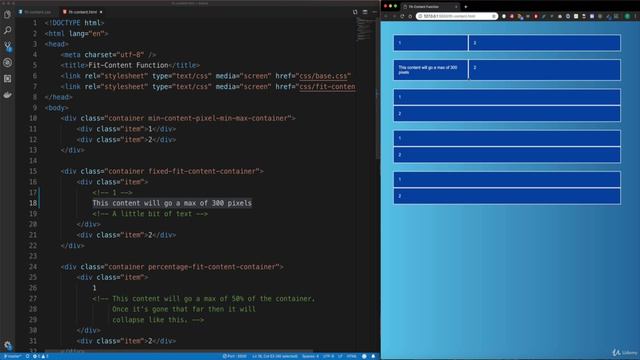Click the item '2' in the first browser row
640x360 pixels.
tap(544, 43)
